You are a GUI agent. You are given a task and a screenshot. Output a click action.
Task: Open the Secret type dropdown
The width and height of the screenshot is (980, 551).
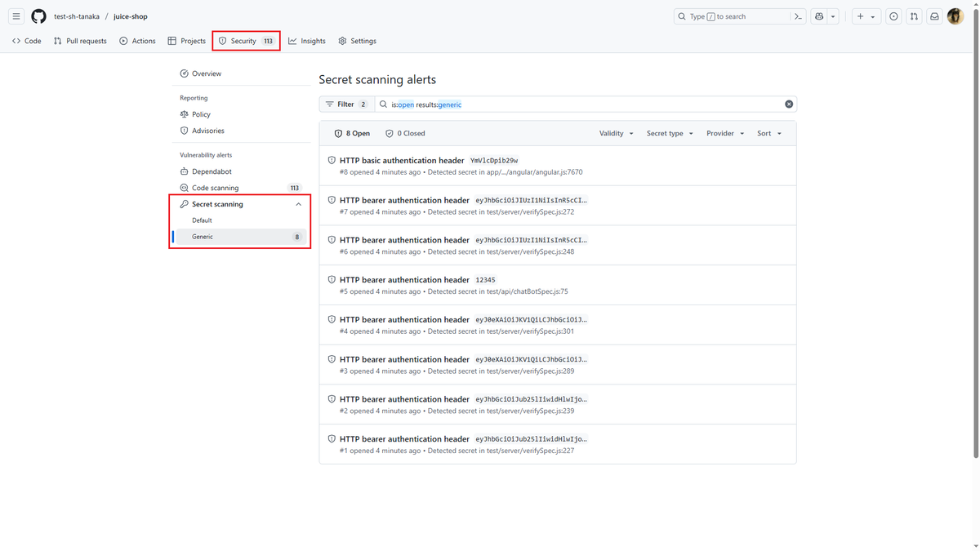click(670, 133)
